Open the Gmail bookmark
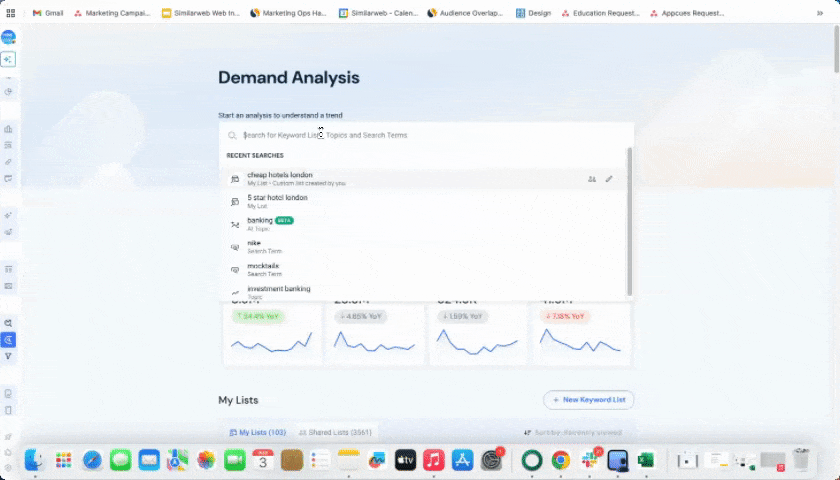The height and width of the screenshot is (480, 840). click(x=48, y=13)
